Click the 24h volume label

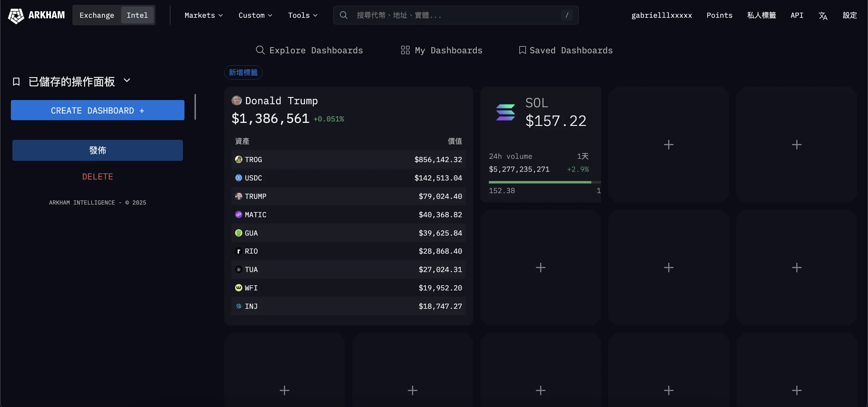tap(511, 156)
